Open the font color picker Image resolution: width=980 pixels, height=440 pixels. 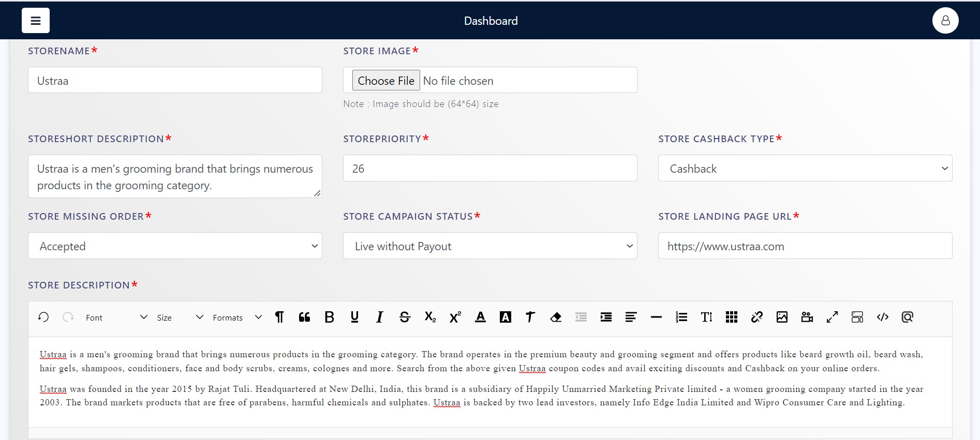pos(480,317)
